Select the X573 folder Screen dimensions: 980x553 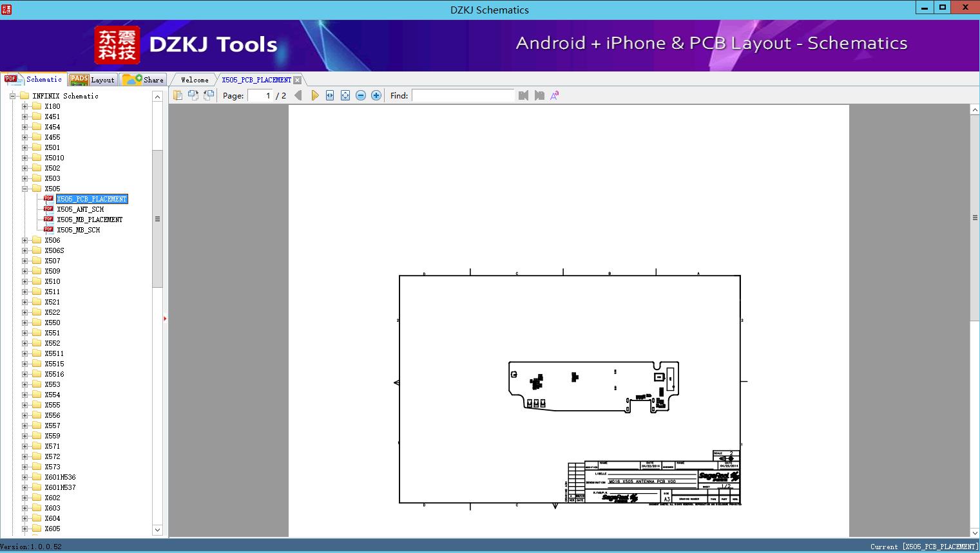point(52,467)
